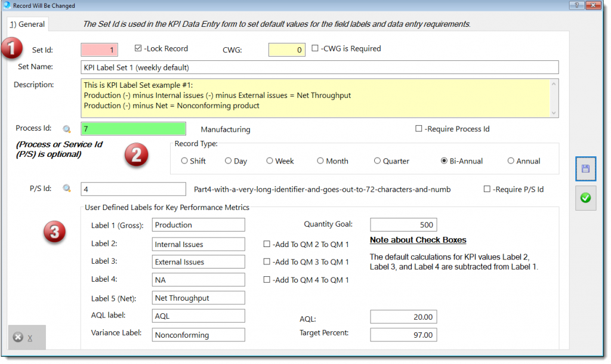Viewport: 611px width, 364px height.
Task: Click the Variance Label Nonconforming field
Action: pyautogui.click(x=198, y=335)
